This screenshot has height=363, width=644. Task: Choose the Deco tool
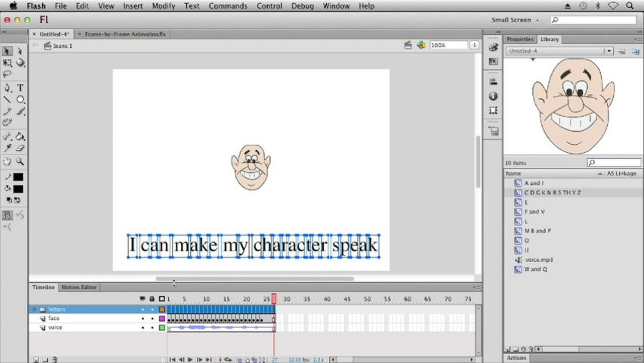point(7,122)
